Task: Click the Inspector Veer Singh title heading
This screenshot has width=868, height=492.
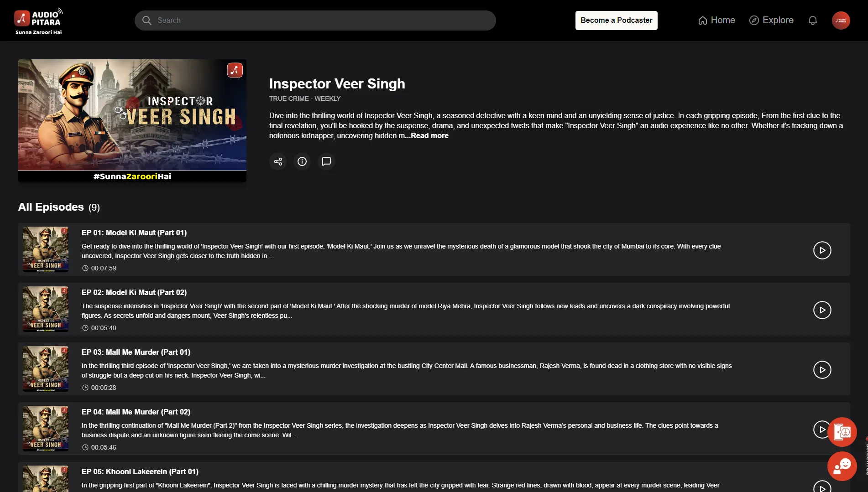Action: pos(337,84)
